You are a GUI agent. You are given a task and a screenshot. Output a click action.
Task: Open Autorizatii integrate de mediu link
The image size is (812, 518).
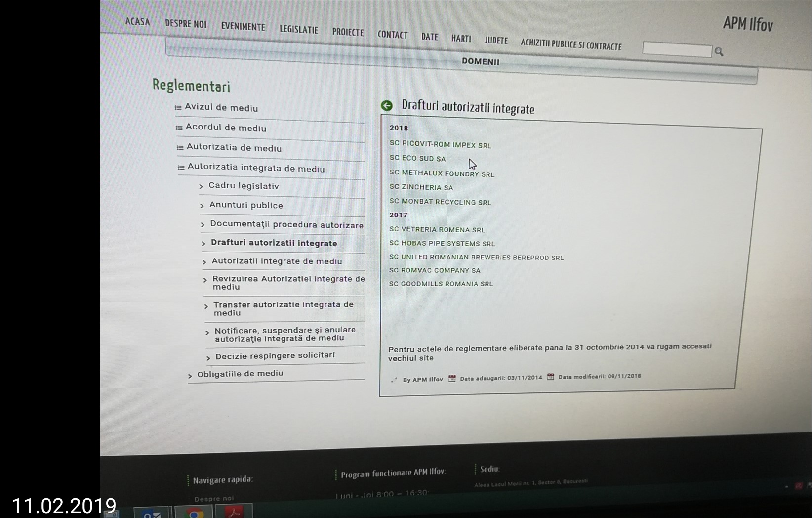[x=277, y=261]
